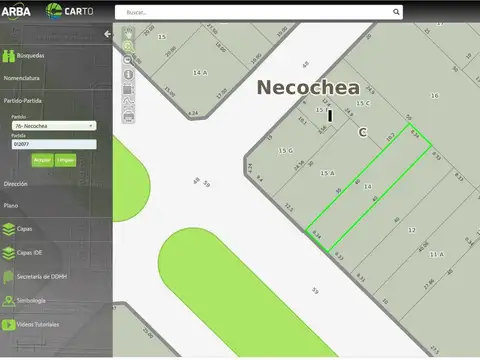
Task: Click the Simbología map marker icon
Action: click(9, 301)
